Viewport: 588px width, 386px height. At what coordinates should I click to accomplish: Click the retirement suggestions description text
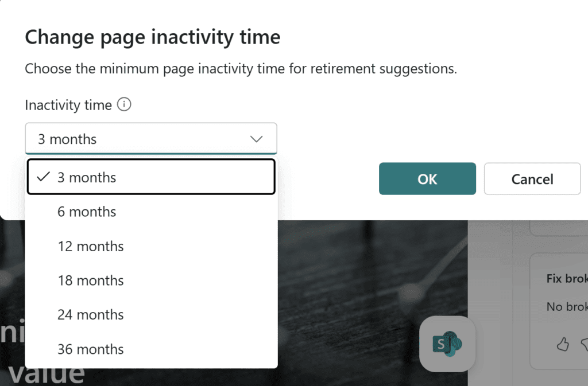point(241,69)
